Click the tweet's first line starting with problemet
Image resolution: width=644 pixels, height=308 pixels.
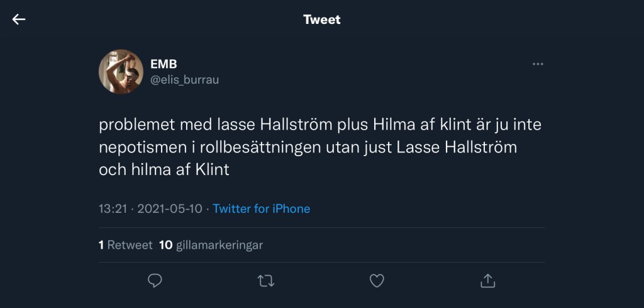click(319, 125)
